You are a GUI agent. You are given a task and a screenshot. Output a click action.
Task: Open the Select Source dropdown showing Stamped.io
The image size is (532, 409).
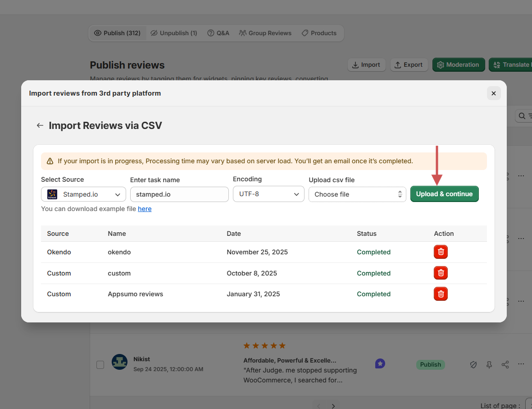(83, 194)
